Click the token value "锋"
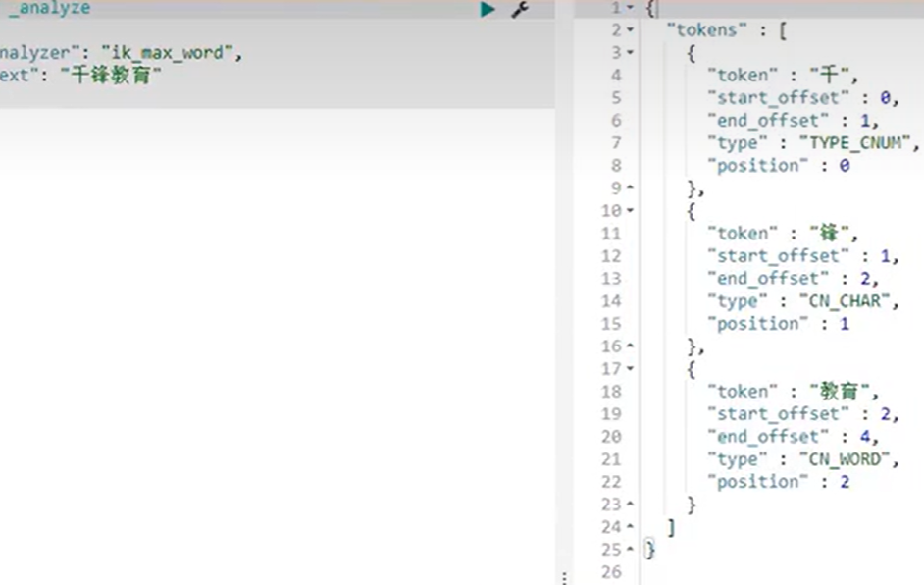 [829, 233]
